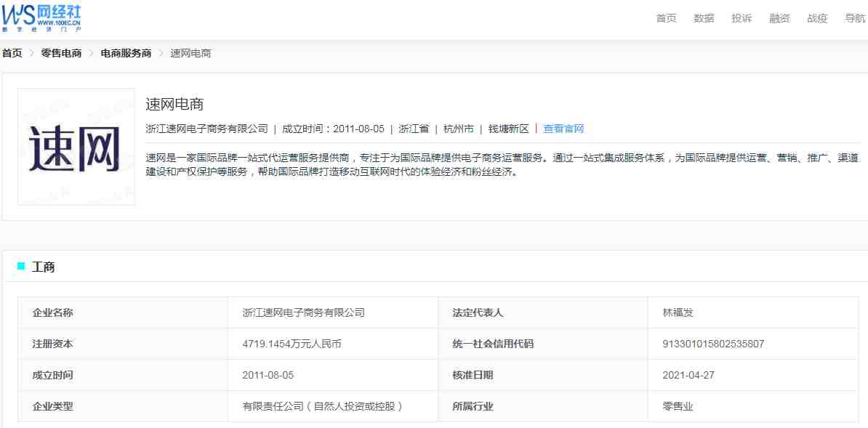
Task: Open the 数据 navigation menu item
Action: point(704,18)
